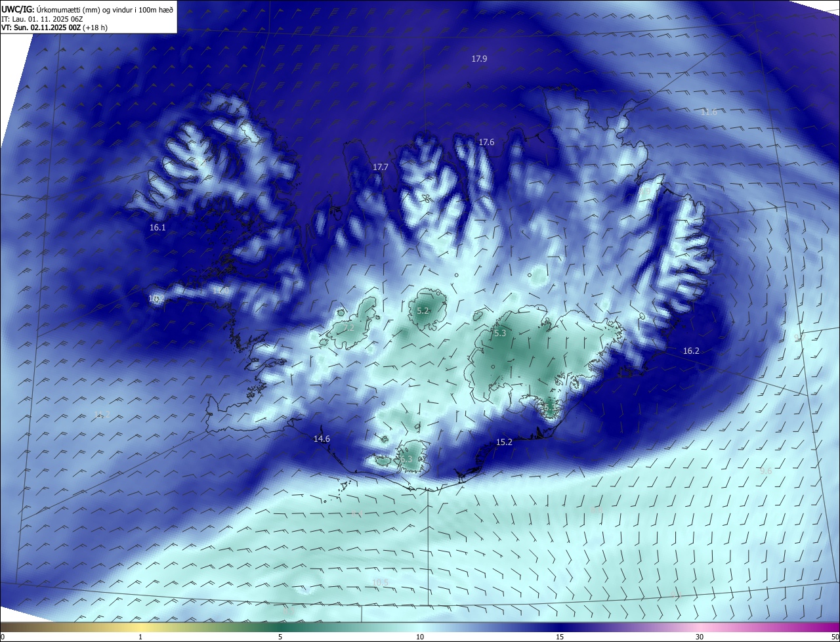This screenshot has width=840, height=642.
Task: Click the 16.1 value in Westfjords
Action: coord(157,228)
